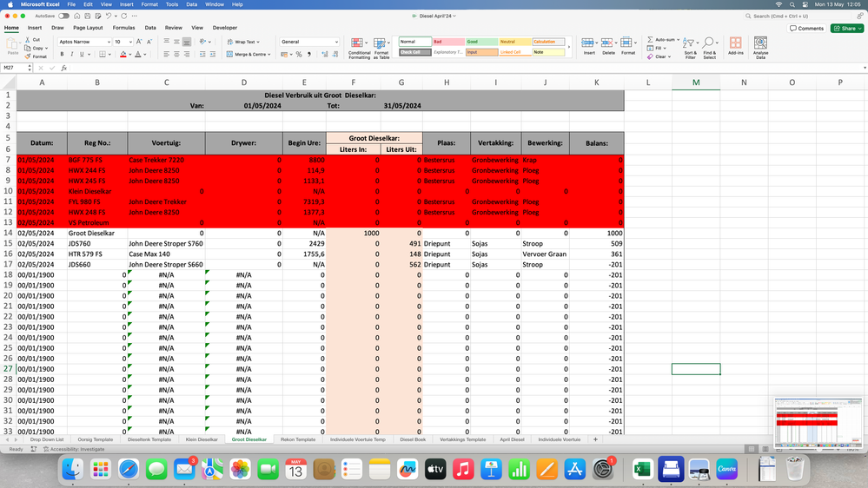Image resolution: width=868 pixels, height=488 pixels.
Task: Click the Insert cells icon
Action: click(589, 46)
